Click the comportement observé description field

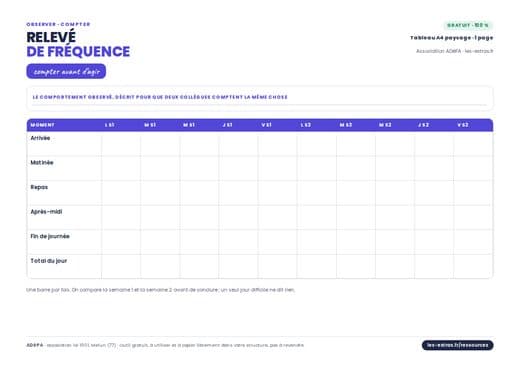pyautogui.click(x=260, y=98)
